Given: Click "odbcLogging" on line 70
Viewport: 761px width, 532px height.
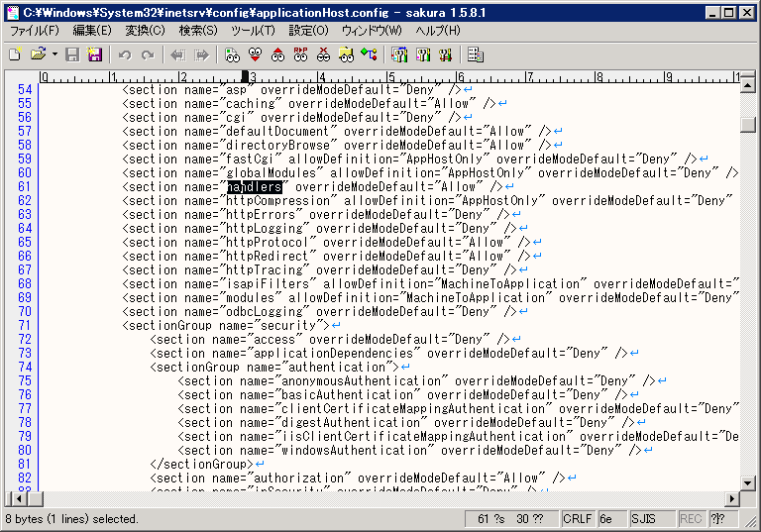Looking at the screenshot, I should [265, 312].
